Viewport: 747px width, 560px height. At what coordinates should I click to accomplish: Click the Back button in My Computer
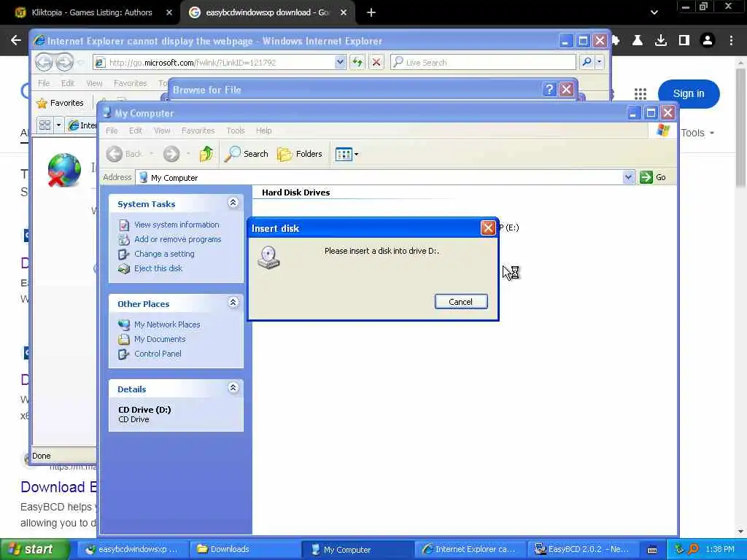pos(124,154)
